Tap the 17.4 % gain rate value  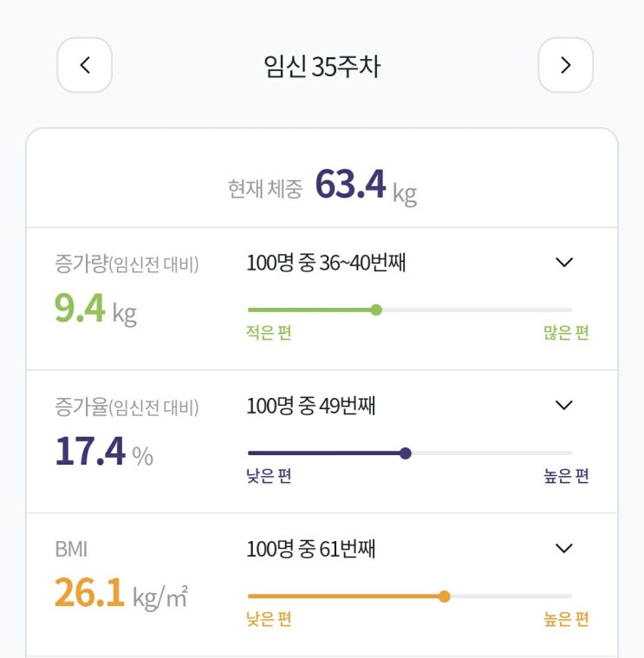(104, 452)
